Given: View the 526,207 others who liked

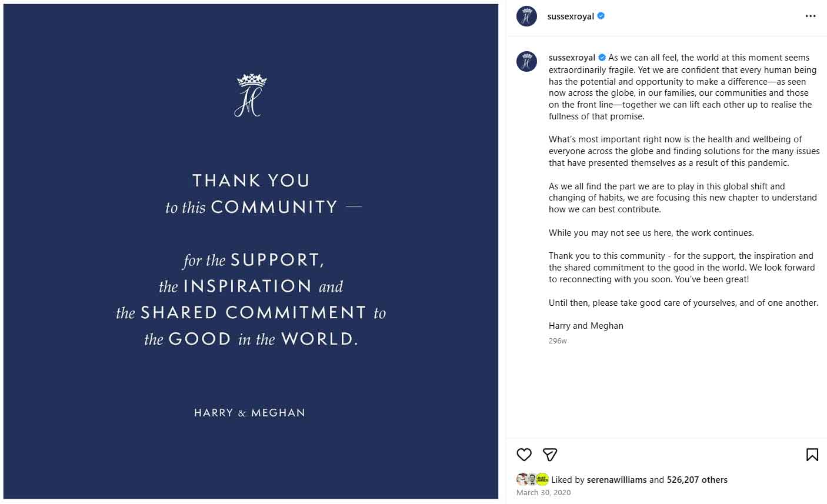Looking at the screenshot, I should (697, 480).
